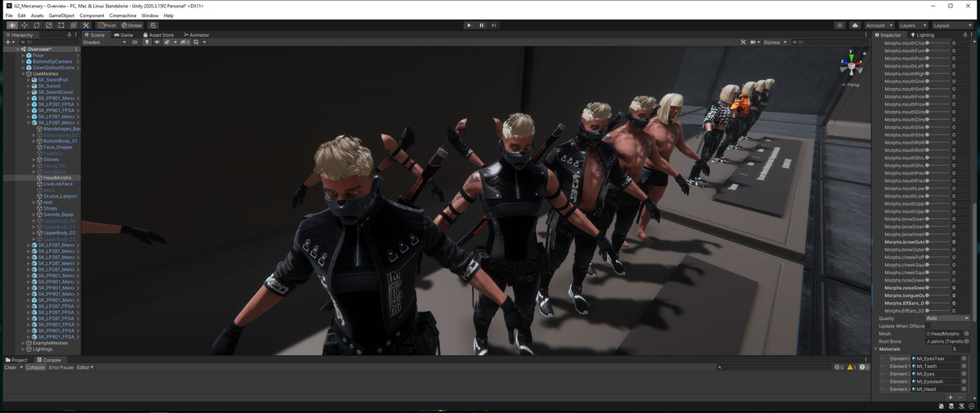Switch to the Animator tab
This screenshot has width=980, height=413.
point(197,35)
